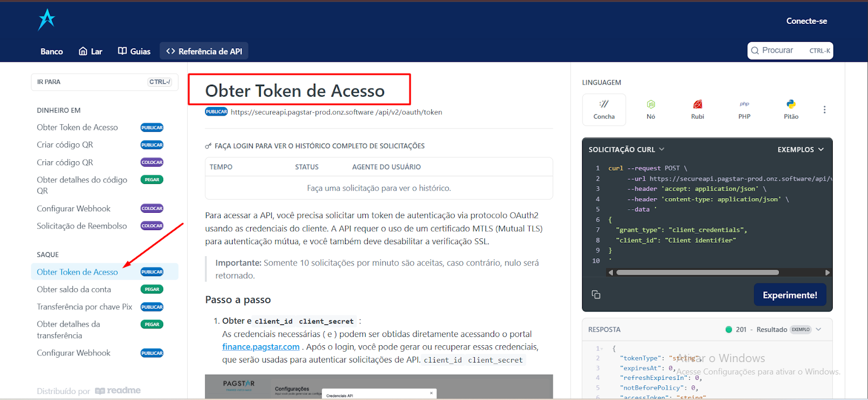Click the PAGSTAR portal screenshot thumbnail
868x400 pixels.
click(x=379, y=386)
